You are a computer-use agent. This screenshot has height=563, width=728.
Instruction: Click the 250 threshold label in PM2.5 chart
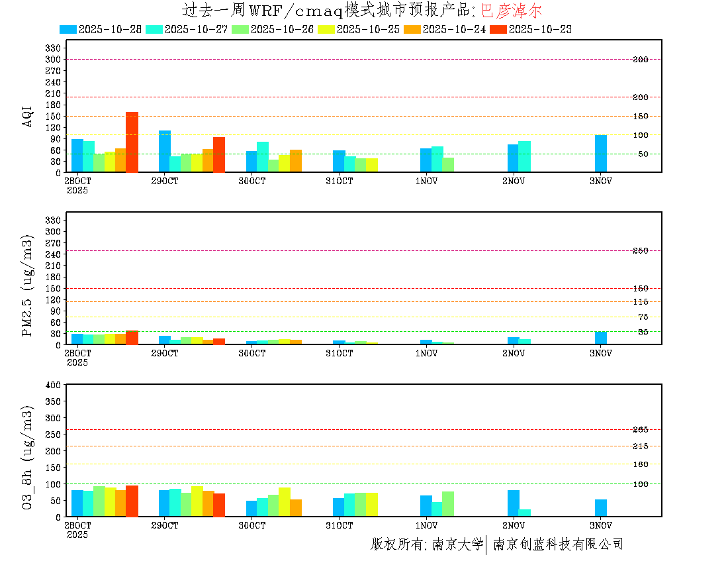tap(640, 250)
